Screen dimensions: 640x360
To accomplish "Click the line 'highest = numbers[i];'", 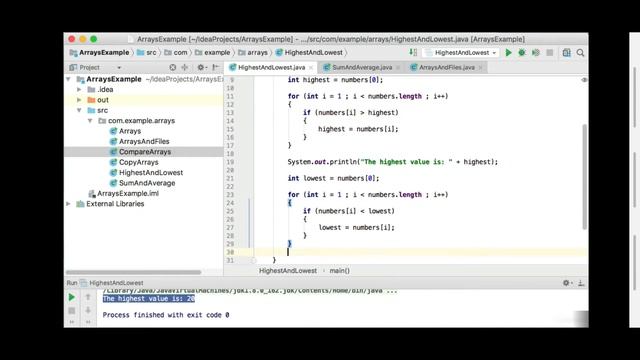I will (358, 129).
